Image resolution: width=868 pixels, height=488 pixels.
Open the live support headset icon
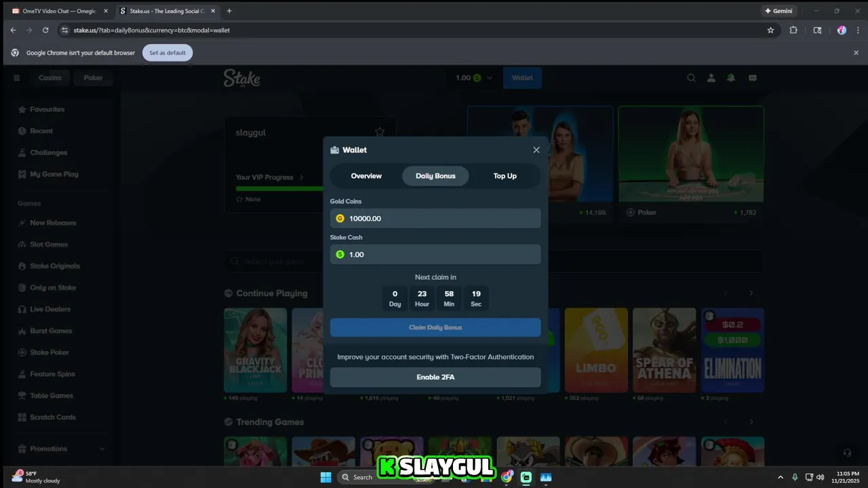[x=846, y=453]
